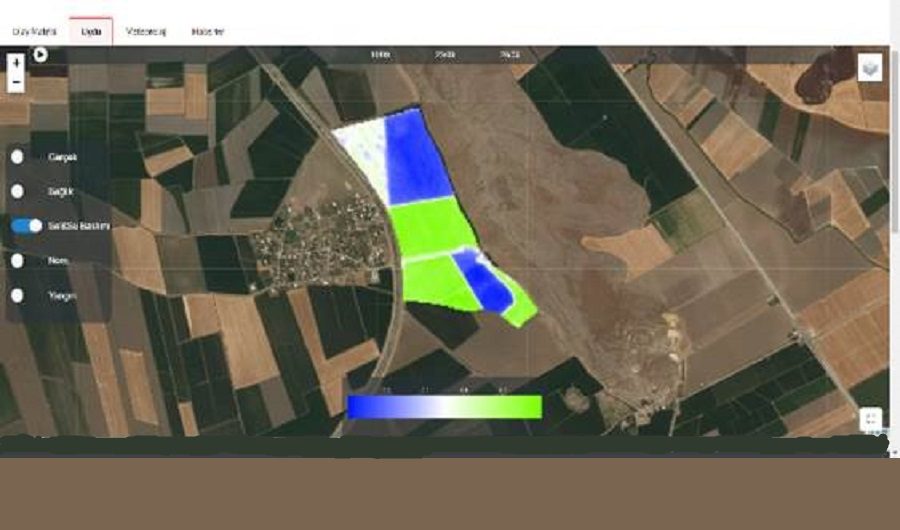Viewport: 900px width, 530px height.
Task: Click the large bright green middle field
Action: tap(432, 227)
